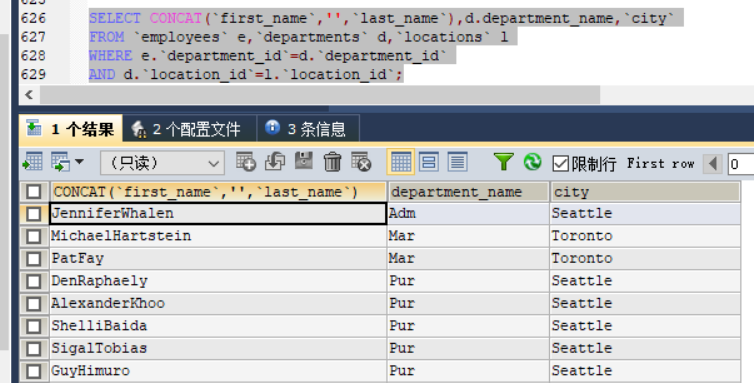
Task: Click the AND keyword on line 629
Action: tap(102, 75)
